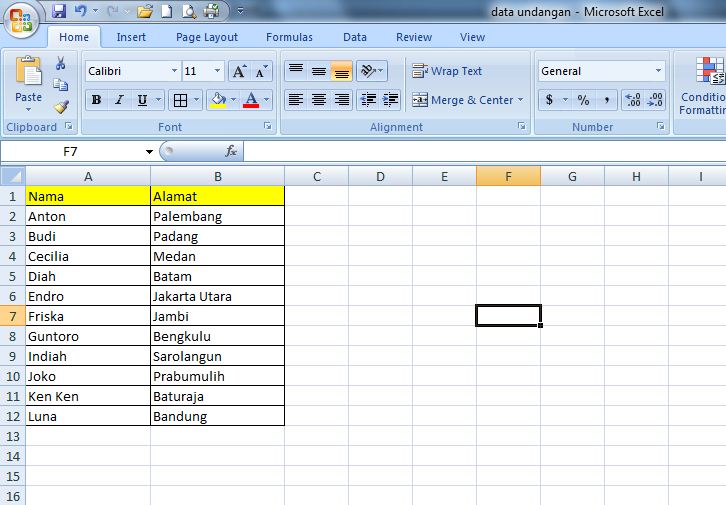Apply the yellow fill color
Viewport: 726px width, 505px height.
(218, 100)
